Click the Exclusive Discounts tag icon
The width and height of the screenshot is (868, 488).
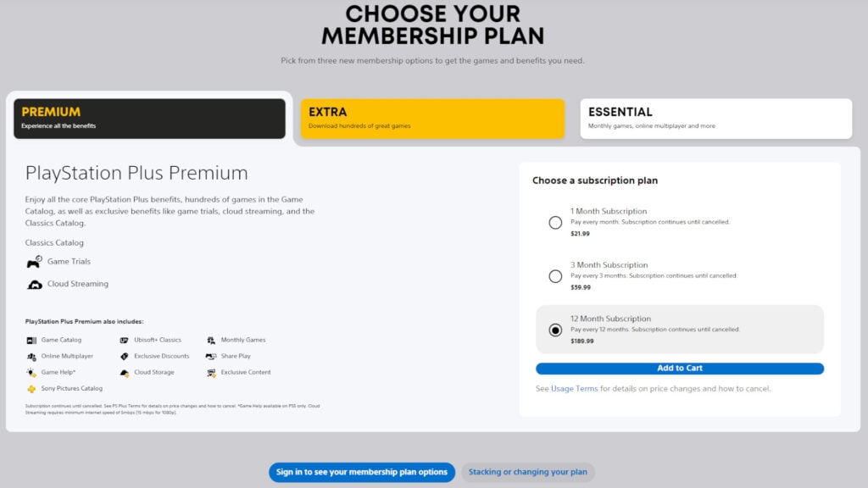pyautogui.click(x=125, y=356)
